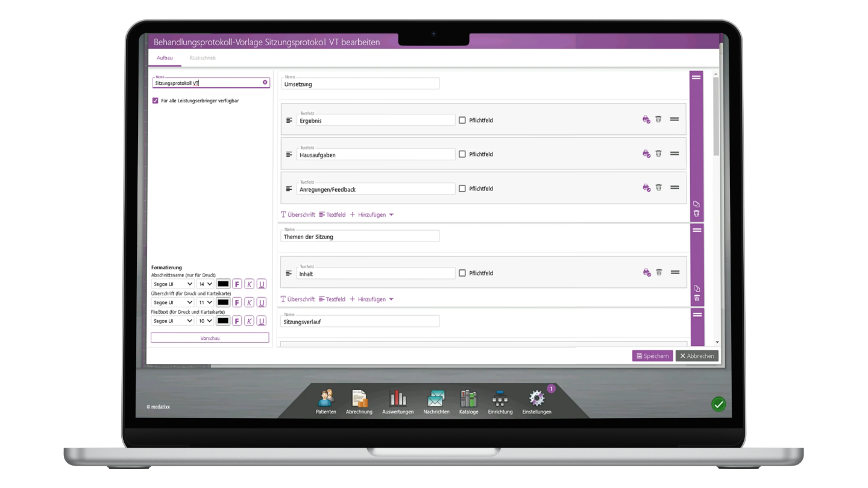Remove the Anregungen/Feedback row via trash icon
The width and height of the screenshot is (868, 488).
click(x=658, y=187)
